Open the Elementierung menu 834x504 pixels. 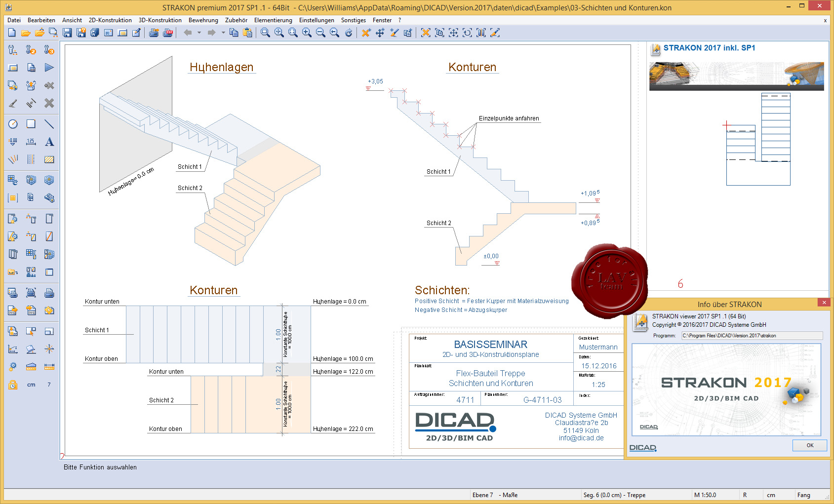[273, 20]
